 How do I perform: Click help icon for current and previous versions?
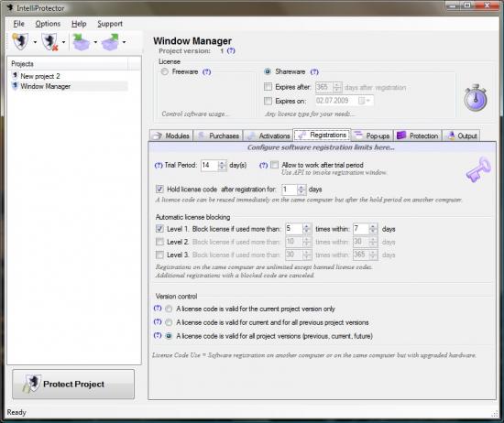pos(158,321)
